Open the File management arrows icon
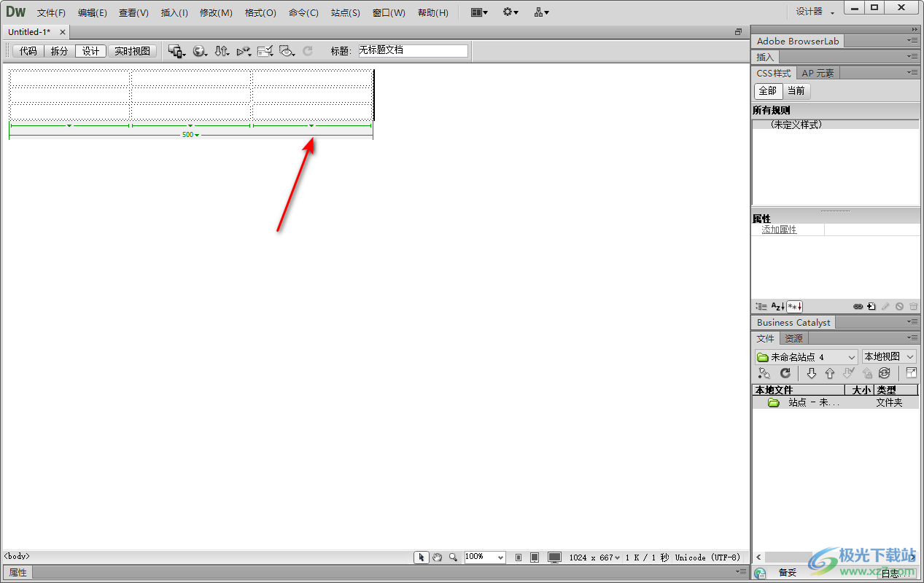924x583 pixels. [222, 51]
